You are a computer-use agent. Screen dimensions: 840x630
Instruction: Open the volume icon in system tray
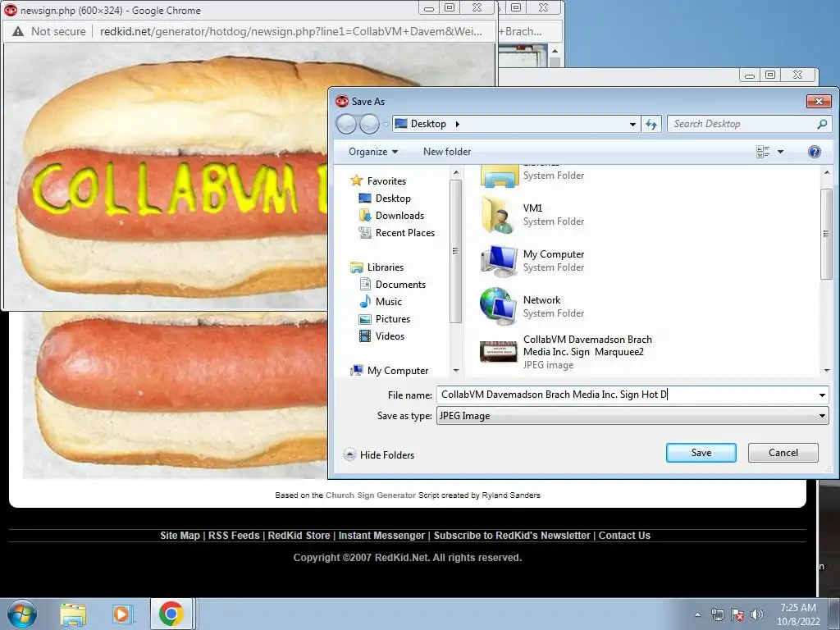pos(757,614)
